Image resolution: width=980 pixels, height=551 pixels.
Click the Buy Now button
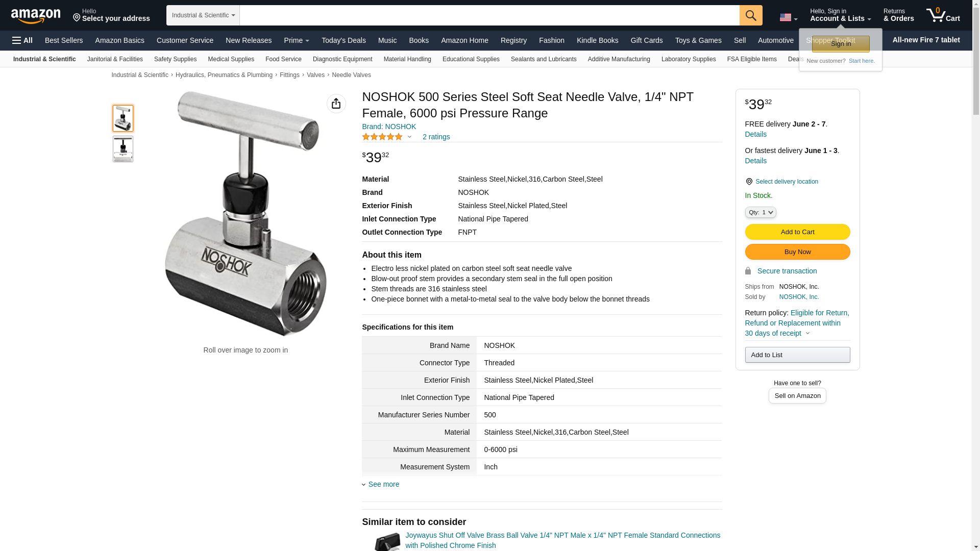(797, 252)
